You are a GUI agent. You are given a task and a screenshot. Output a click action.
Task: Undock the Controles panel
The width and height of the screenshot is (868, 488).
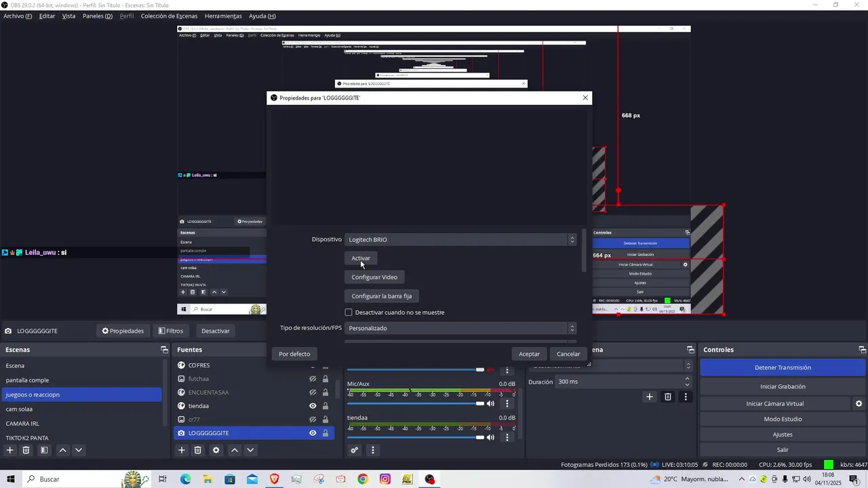pos(863,350)
